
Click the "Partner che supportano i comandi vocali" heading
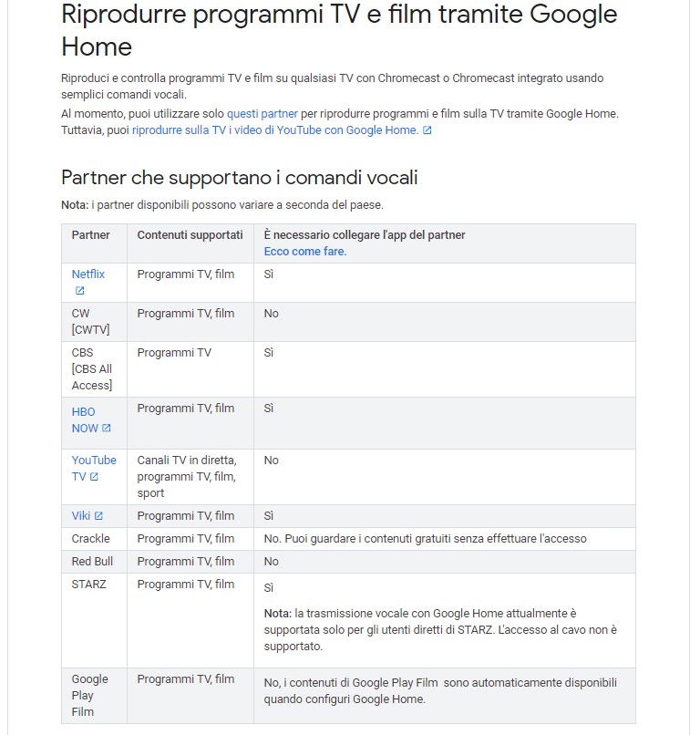(x=240, y=177)
